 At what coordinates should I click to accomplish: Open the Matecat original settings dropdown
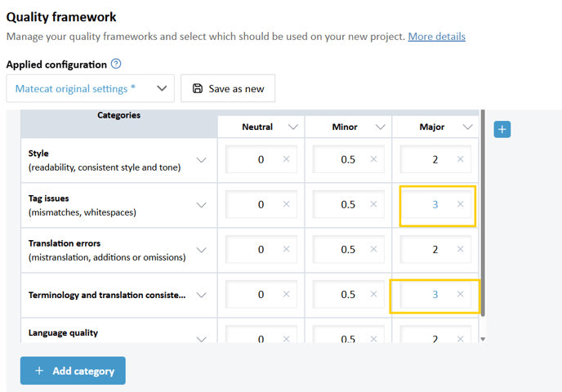point(90,88)
